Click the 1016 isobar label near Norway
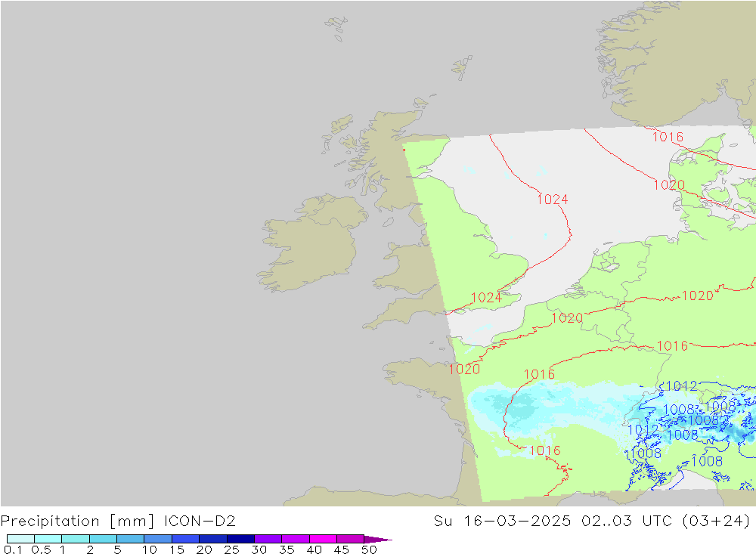The height and width of the screenshot is (554, 756). click(x=668, y=137)
